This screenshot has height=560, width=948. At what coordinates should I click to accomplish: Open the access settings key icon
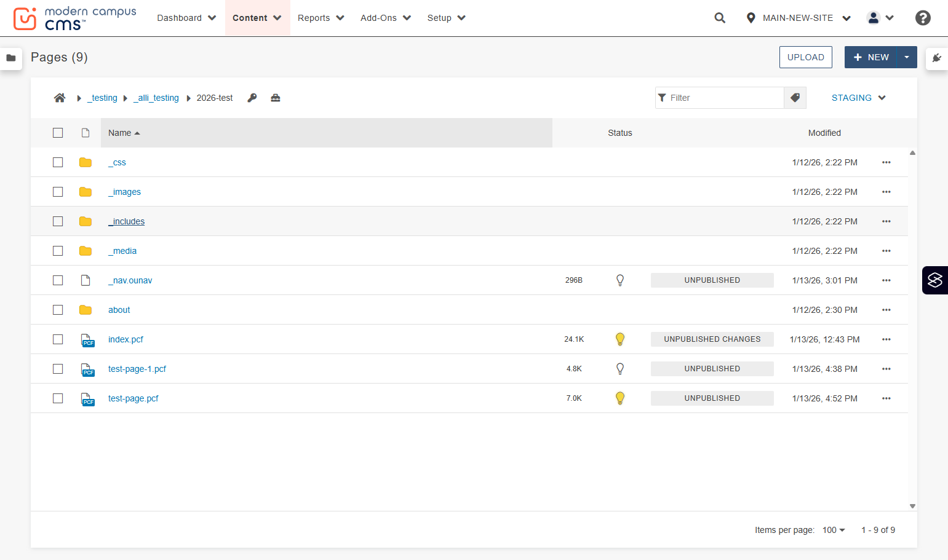click(252, 98)
